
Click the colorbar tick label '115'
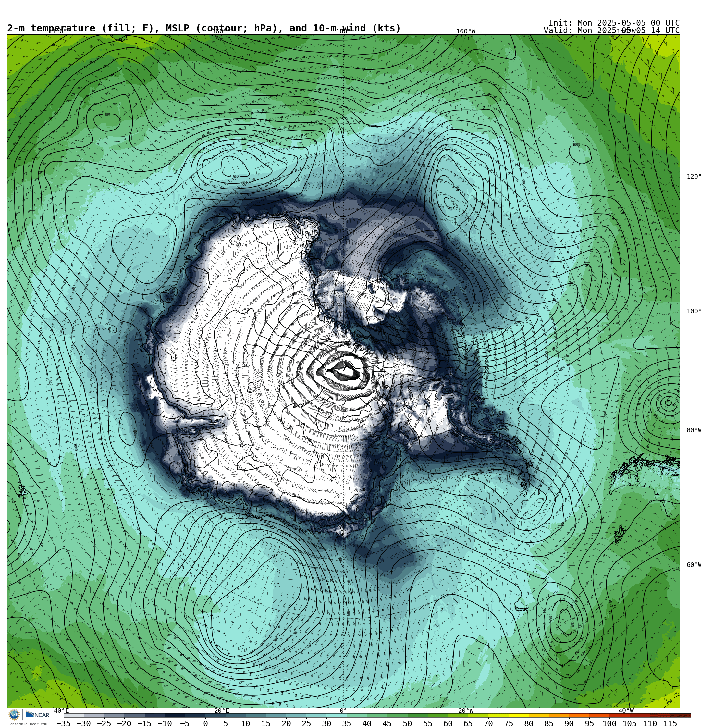pyautogui.click(x=670, y=723)
